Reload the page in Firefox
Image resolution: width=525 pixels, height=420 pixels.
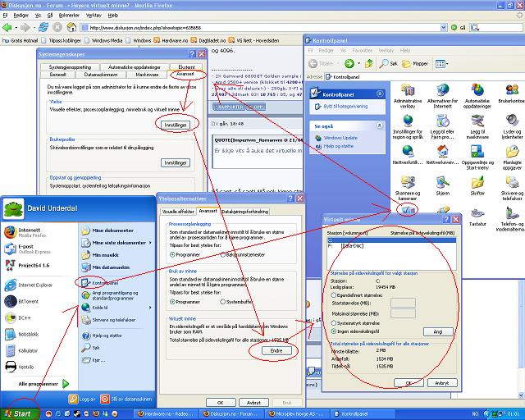pos(43,27)
